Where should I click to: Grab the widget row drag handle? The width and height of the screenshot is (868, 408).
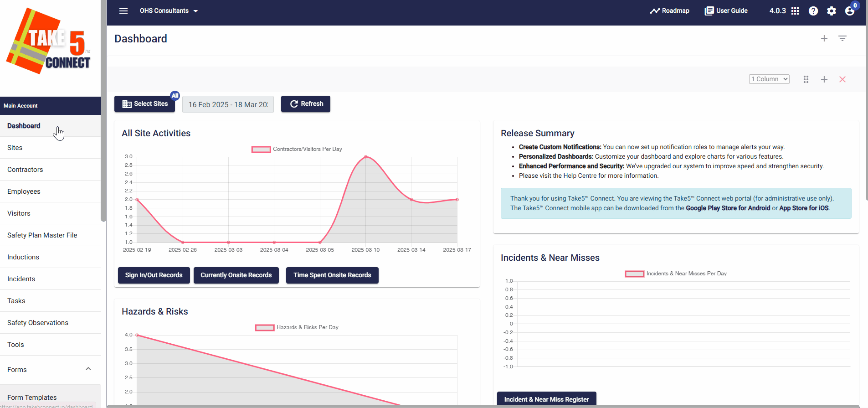pos(806,79)
